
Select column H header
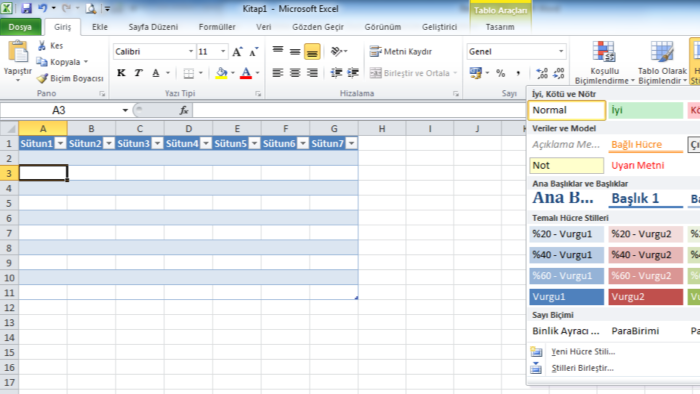(382, 129)
